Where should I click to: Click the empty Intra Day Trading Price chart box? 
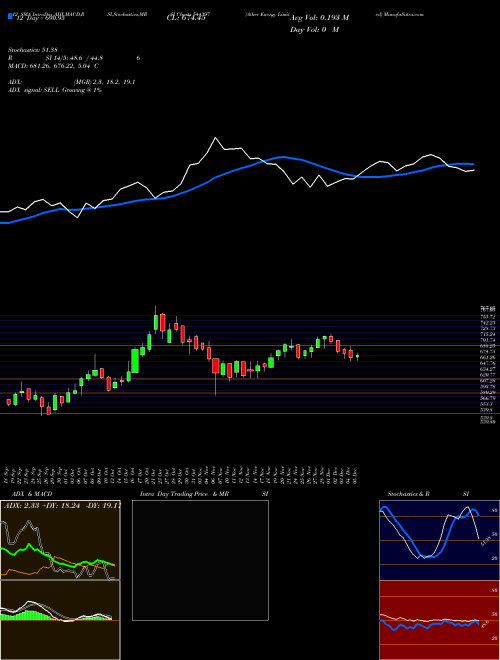200,560
